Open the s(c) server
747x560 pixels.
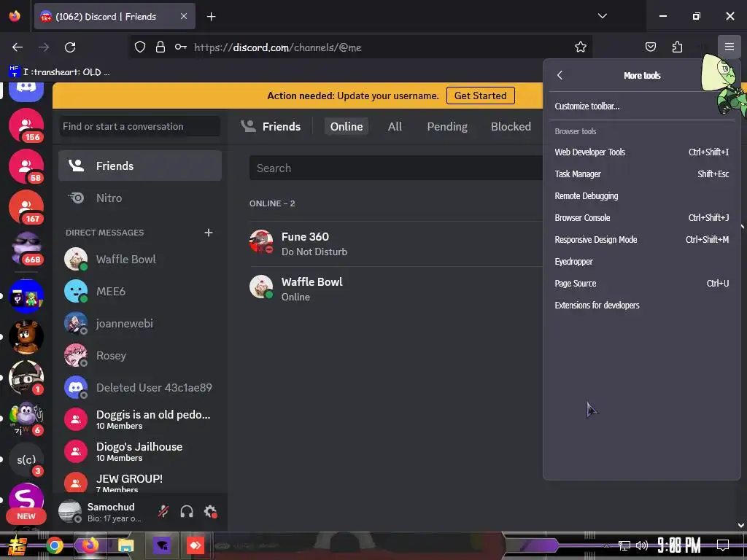point(26,459)
